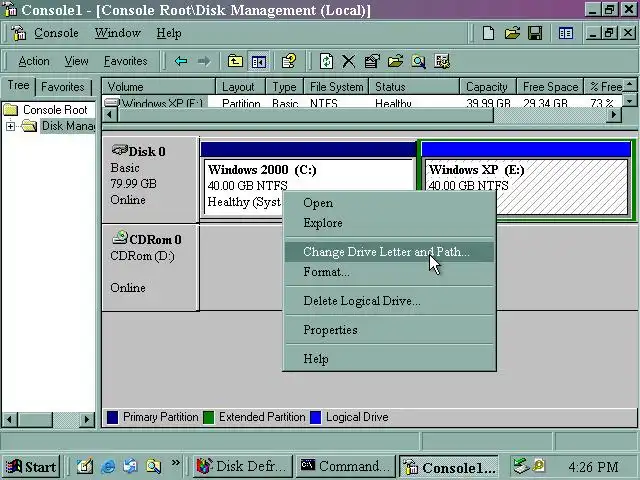Click the Show Desktop quick launch icon
The width and height of the screenshot is (640, 480).
85,466
